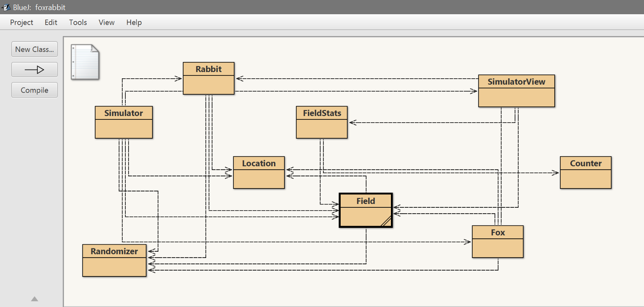This screenshot has height=307, width=644.
Task: Open the View menu
Action: coord(106,23)
